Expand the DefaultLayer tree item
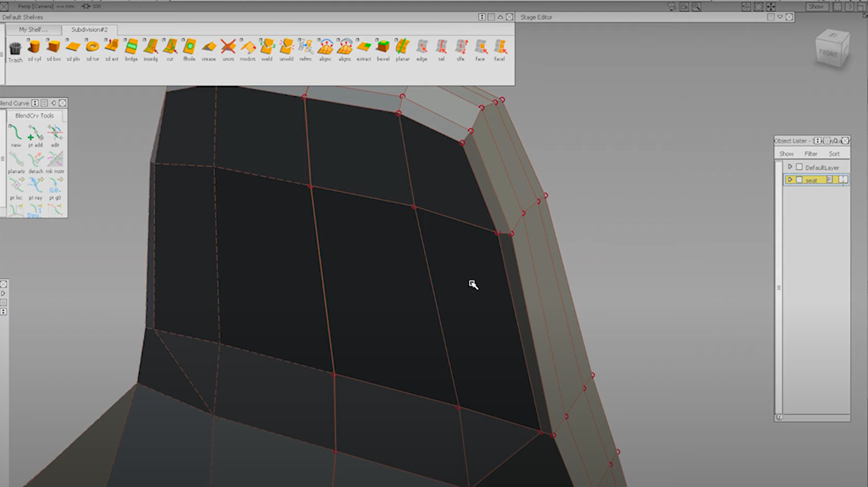 790,167
